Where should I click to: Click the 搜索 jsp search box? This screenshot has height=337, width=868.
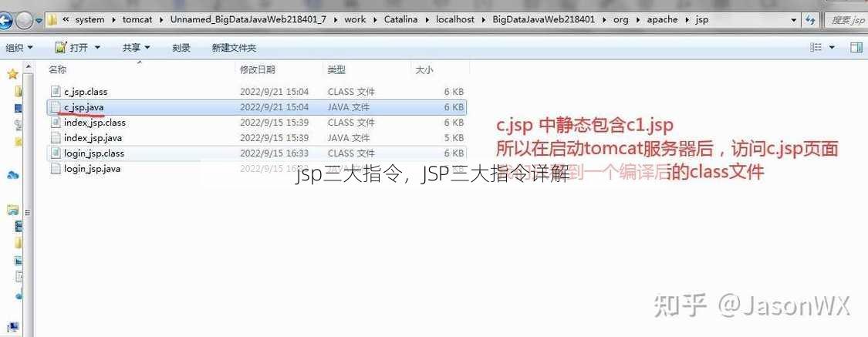846,21
